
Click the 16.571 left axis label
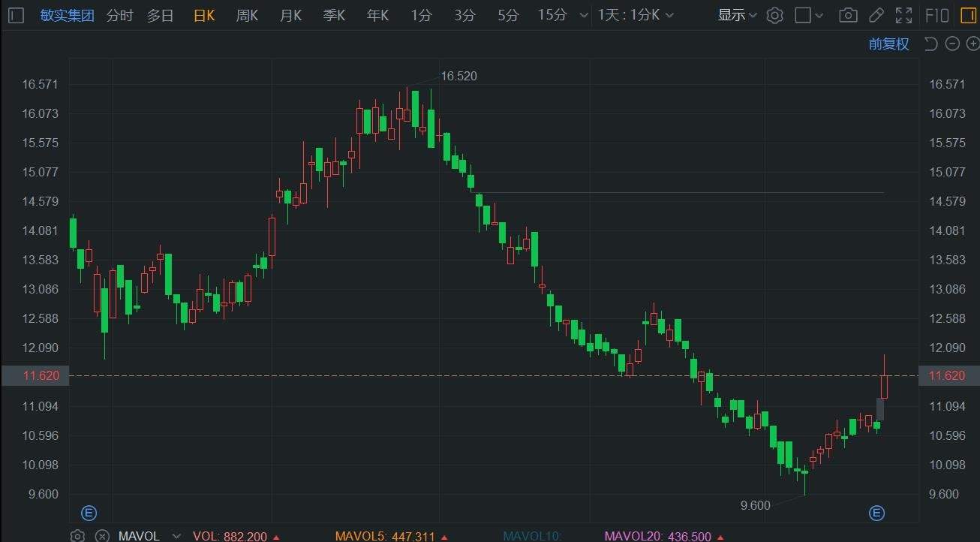pos(41,84)
